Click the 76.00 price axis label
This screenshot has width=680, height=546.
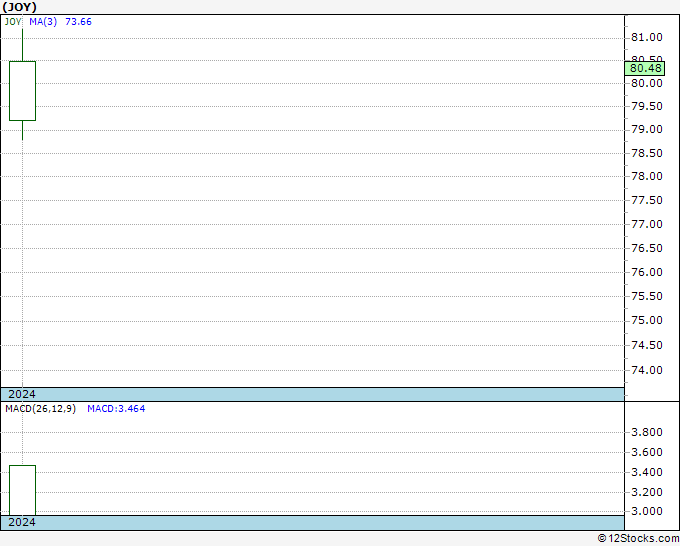click(647, 272)
